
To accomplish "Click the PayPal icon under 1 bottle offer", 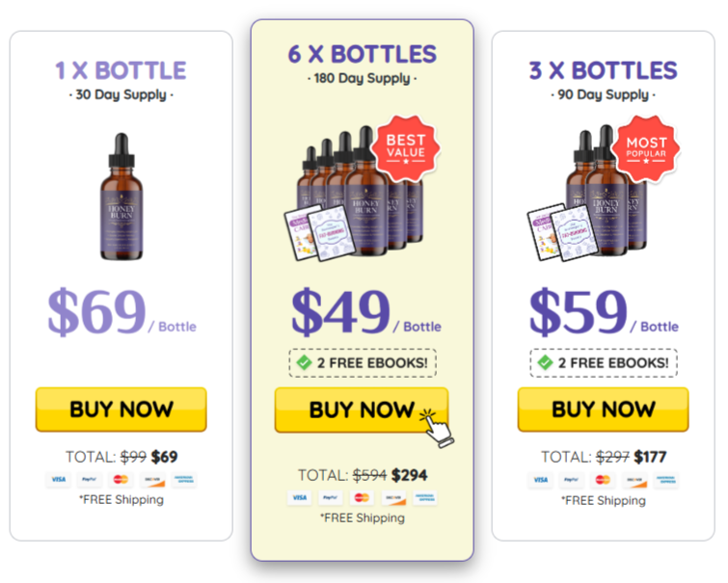I will tap(90, 479).
